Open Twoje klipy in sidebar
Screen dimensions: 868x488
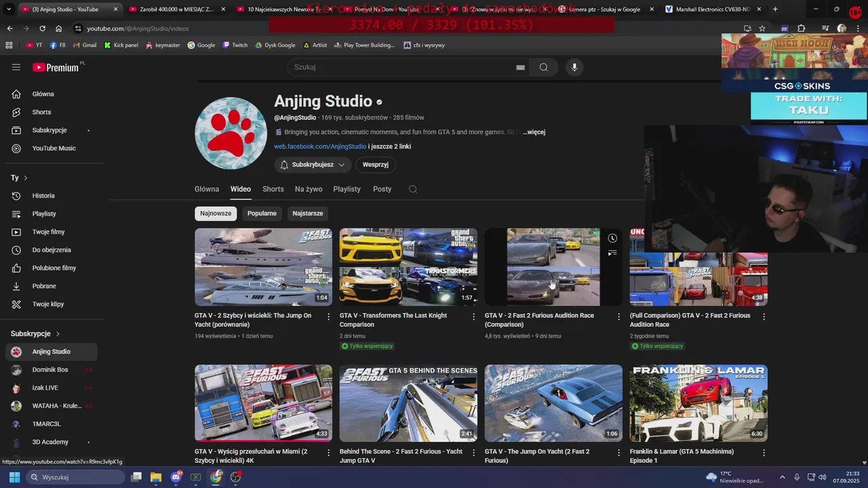(52, 304)
